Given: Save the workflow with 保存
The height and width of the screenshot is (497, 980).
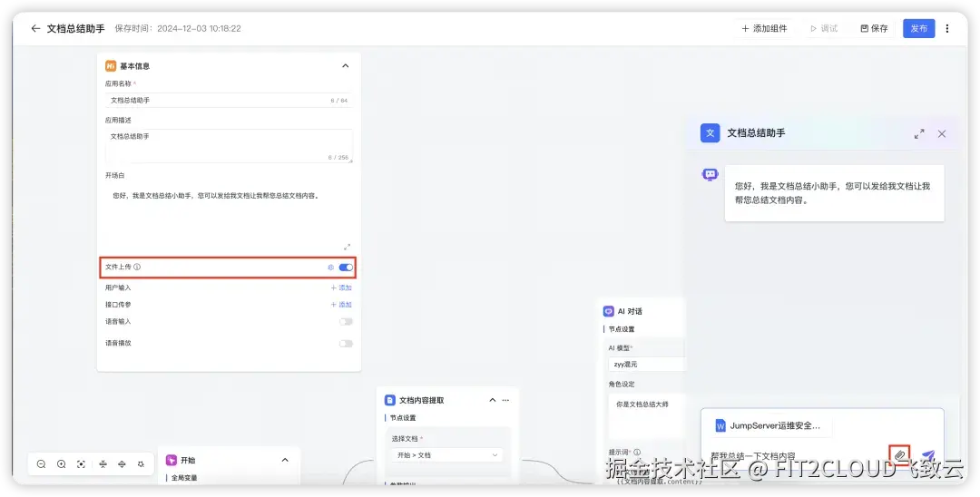Looking at the screenshot, I should tap(874, 29).
